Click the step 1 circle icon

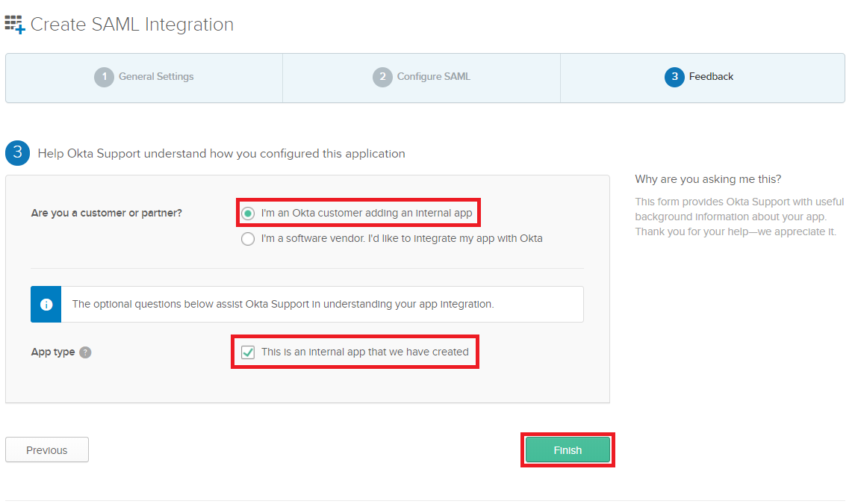[x=104, y=77]
